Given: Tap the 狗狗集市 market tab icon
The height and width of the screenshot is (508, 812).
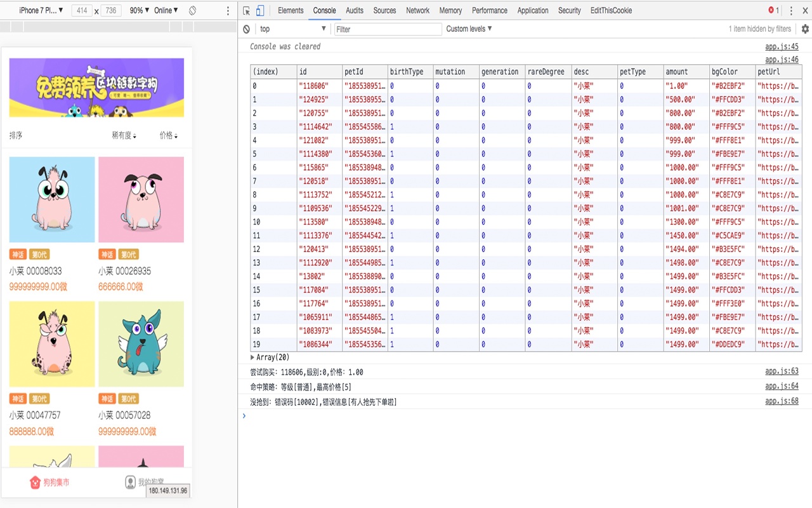Looking at the screenshot, I should pyautogui.click(x=36, y=483).
